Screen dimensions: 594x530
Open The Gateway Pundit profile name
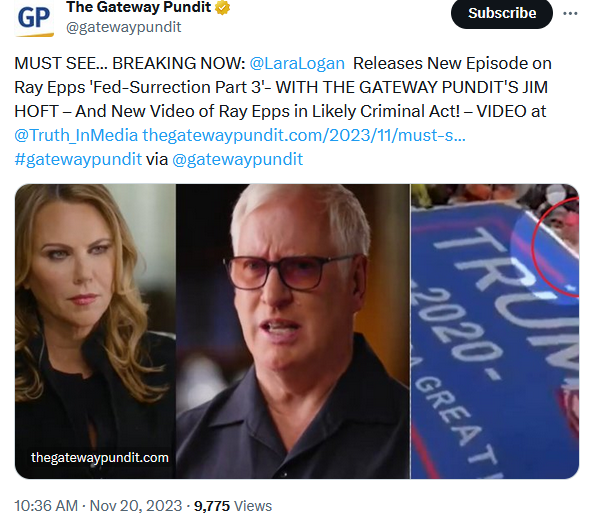(138, 7)
